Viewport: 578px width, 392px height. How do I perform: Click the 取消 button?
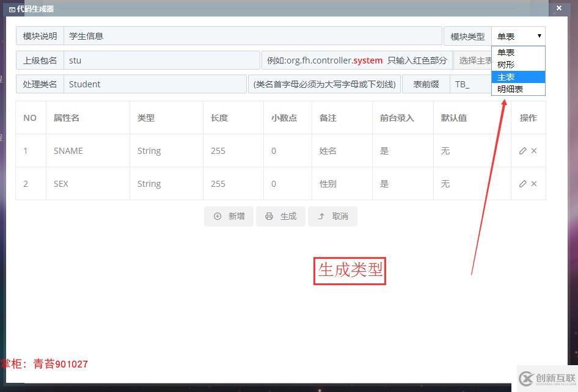click(332, 216)
